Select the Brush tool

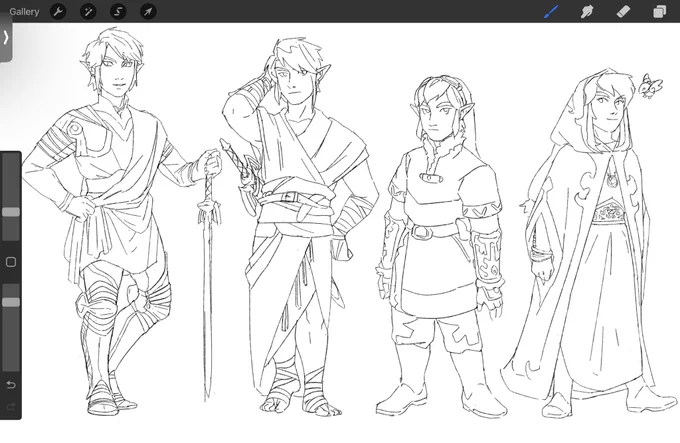551,12
